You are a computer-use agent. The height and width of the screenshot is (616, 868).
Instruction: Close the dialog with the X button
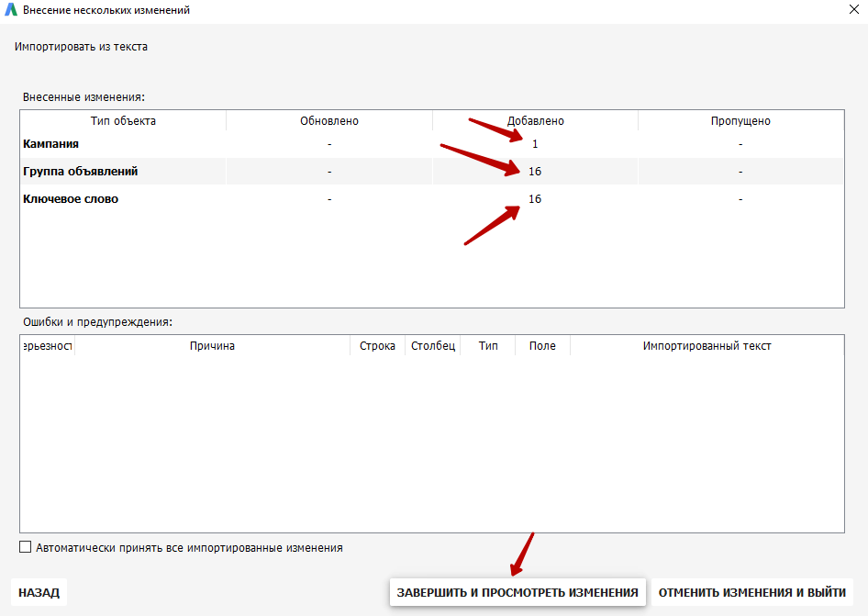coord(854,9)
